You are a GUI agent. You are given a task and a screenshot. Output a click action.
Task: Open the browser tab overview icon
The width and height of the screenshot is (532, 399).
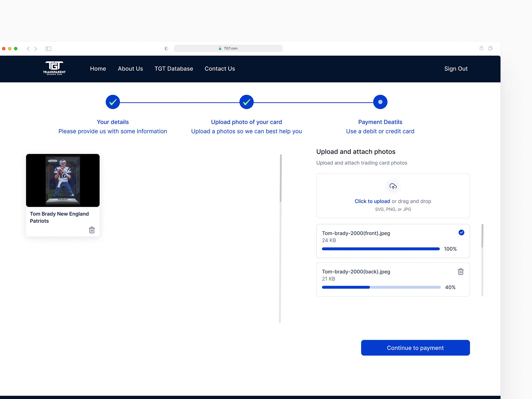pyautogui.click(x=490, y=48)
